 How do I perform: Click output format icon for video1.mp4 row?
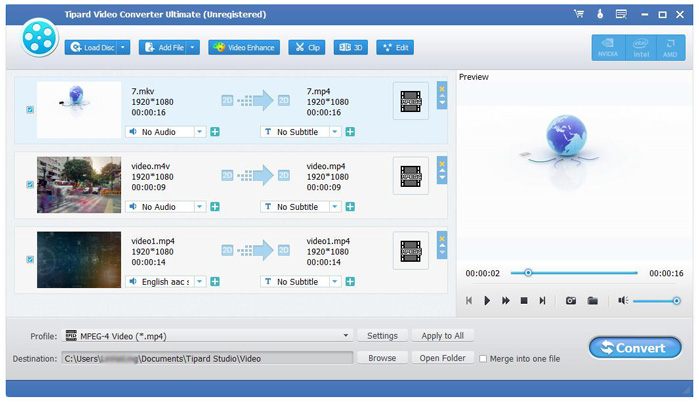pyautogui.click(x=411, y=251)
